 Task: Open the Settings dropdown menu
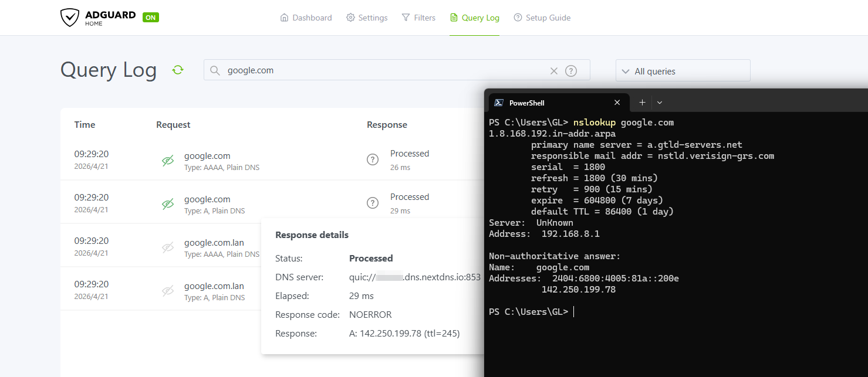click(x=367, y=18)
